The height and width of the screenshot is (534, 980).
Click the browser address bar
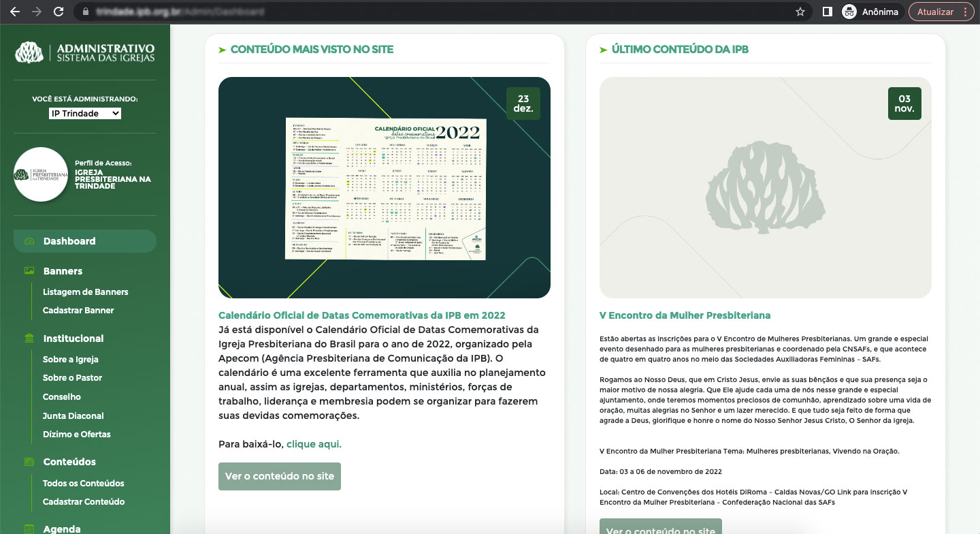pyautogui.click(x=436, y=12)
